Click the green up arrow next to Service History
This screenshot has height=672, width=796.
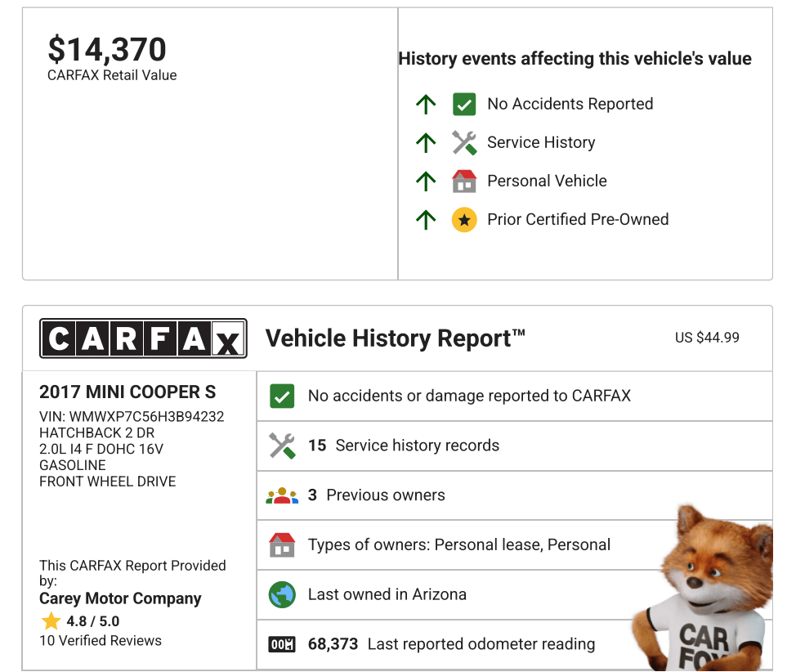[x=426, y=143]
